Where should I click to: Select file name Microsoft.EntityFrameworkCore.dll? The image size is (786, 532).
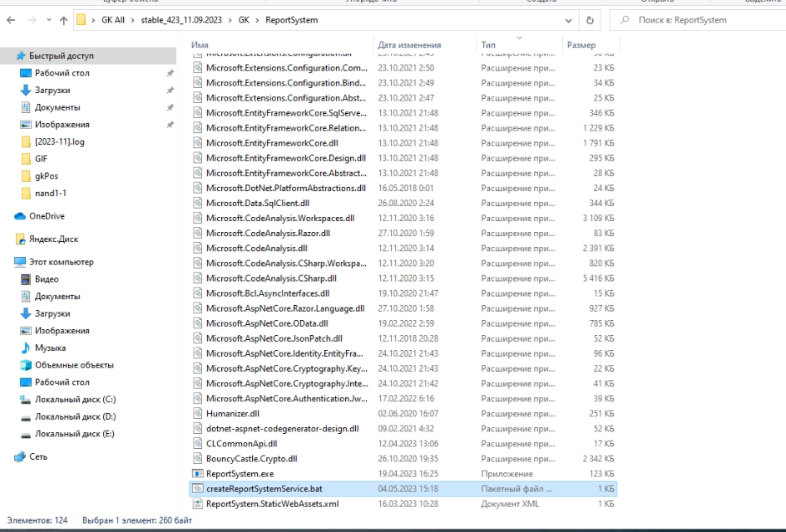[272, 143]
